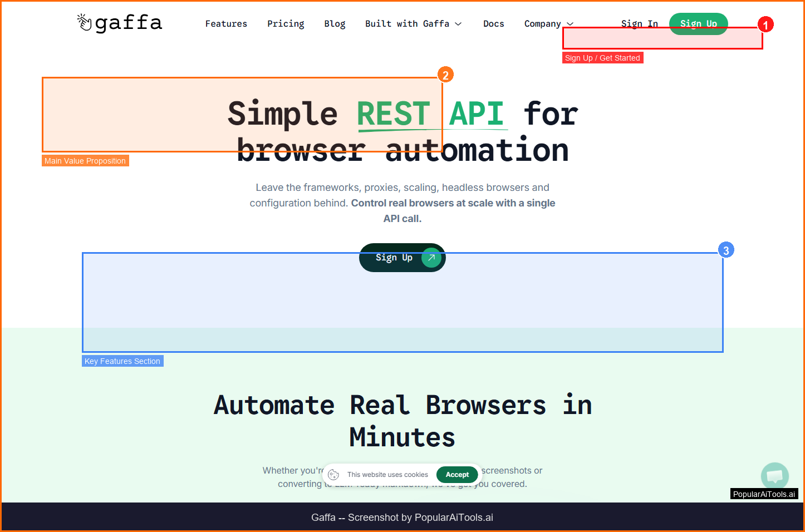Go to the Features page
The height and width of the screenshot is (532, 805).
point(226,24)
